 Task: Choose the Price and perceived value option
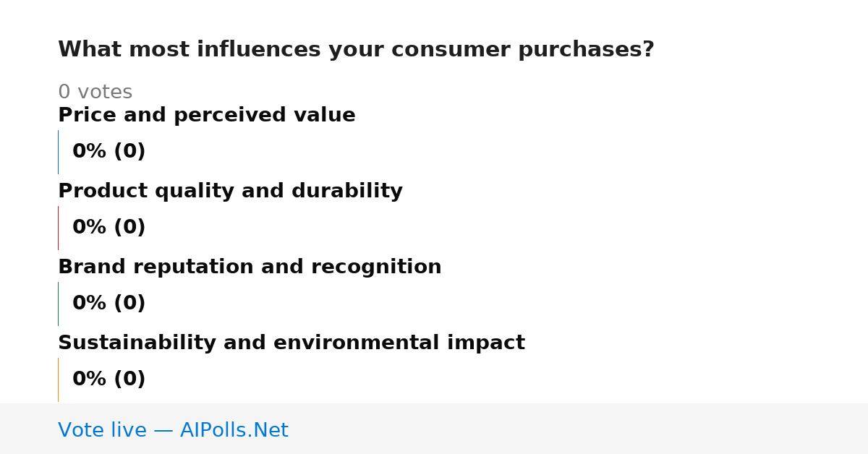coord(207,116)
